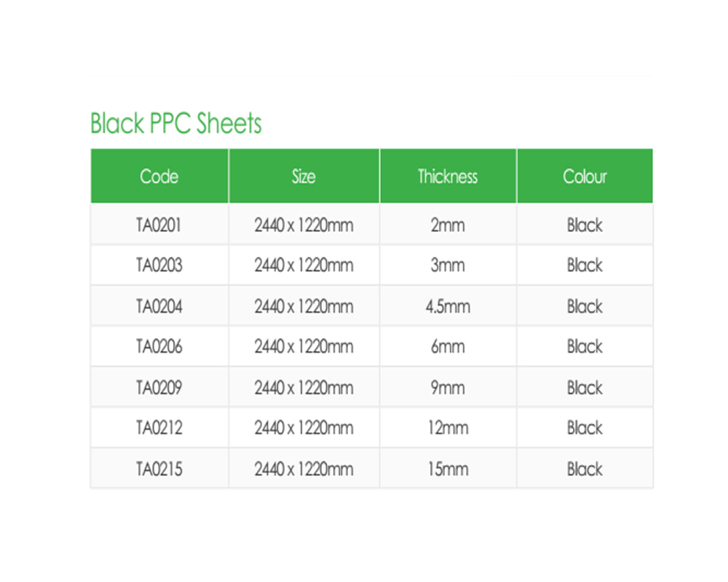Select the Size column header
This screenshot has width=728, height=582.
coord(304,177)
